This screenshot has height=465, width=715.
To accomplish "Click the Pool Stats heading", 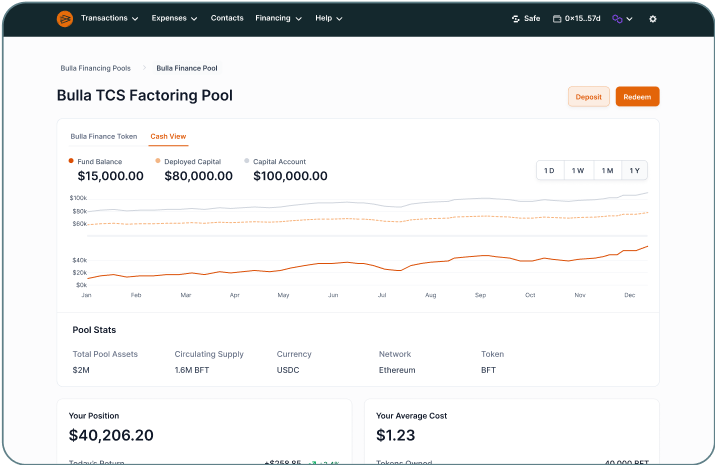I will (x=94, y=330).
